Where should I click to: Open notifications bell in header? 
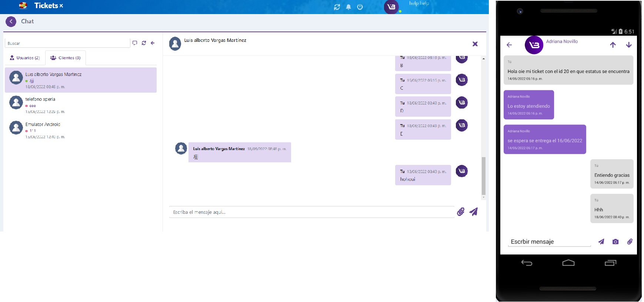[348, 7]
